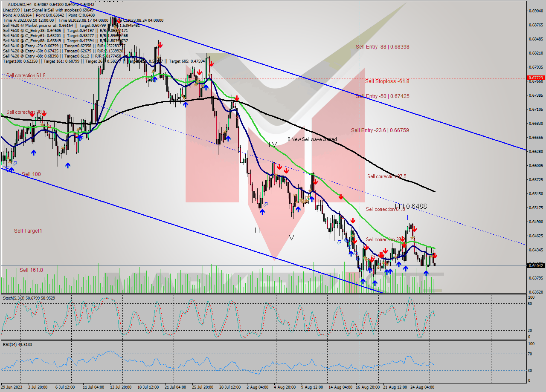Click the '3 Jul 20:00' time label
Viewport: 546px width, 392px height.
click(x=38, y=387)
